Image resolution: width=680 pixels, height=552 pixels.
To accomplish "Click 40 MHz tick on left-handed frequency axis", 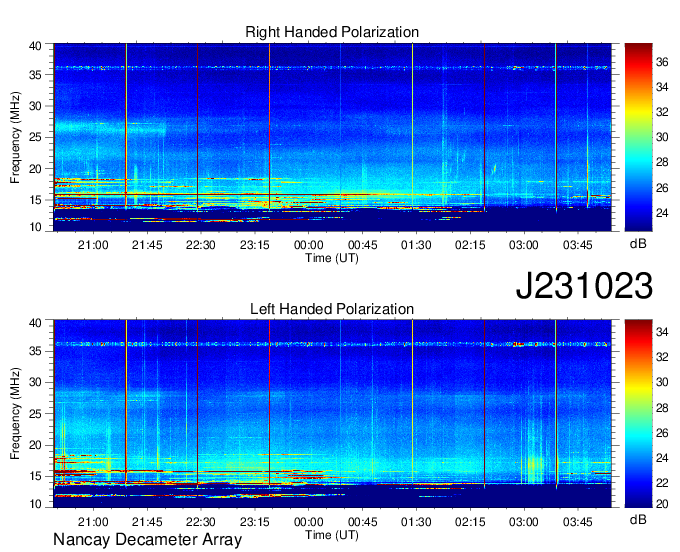I will [35, 323].
